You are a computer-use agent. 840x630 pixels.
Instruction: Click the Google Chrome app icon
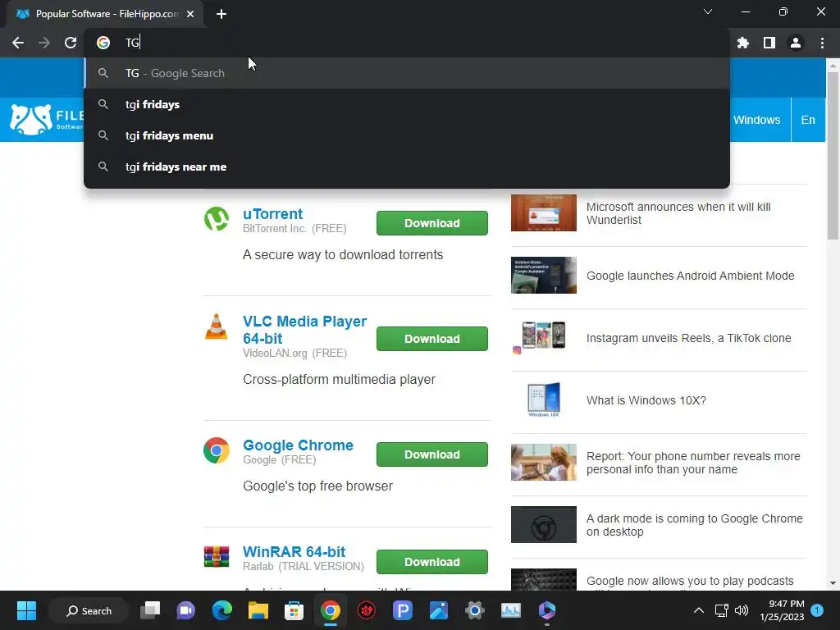(x=217, y=450)
